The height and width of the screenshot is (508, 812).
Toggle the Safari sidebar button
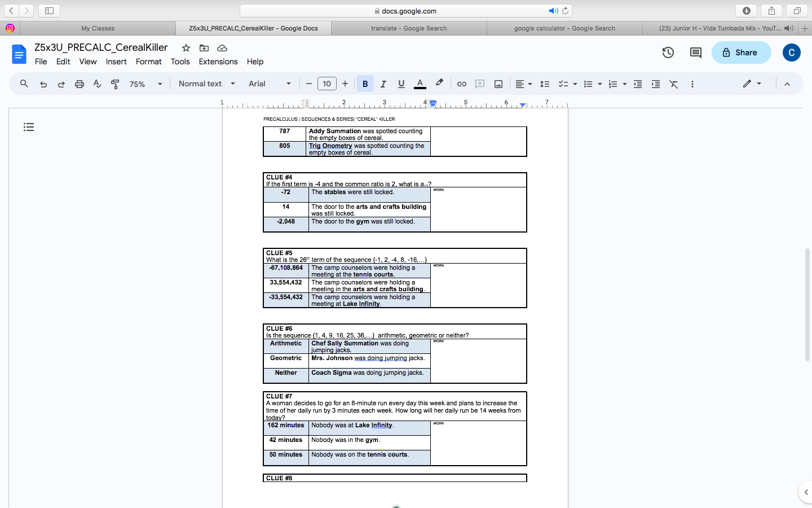point(49,11)
